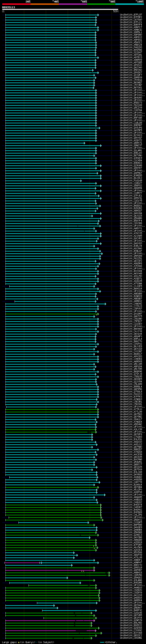The width and height of the screenshot is (146, 644).
Task: Select the UniRef100_Q09JP6 label
Action: 131,128
